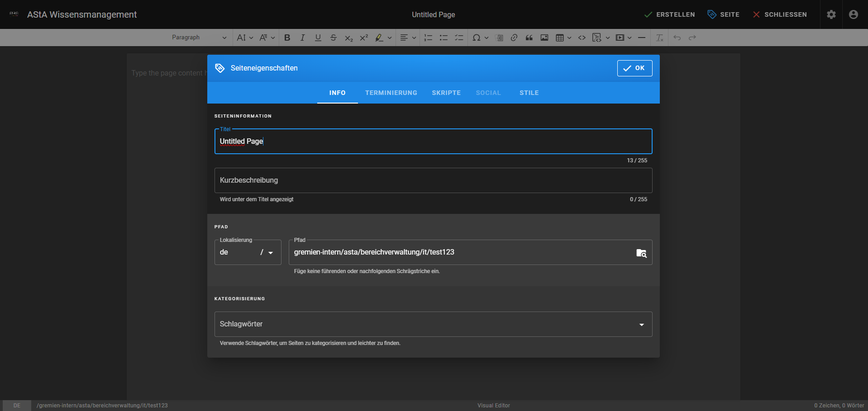Insert inline code

point(582,38)
